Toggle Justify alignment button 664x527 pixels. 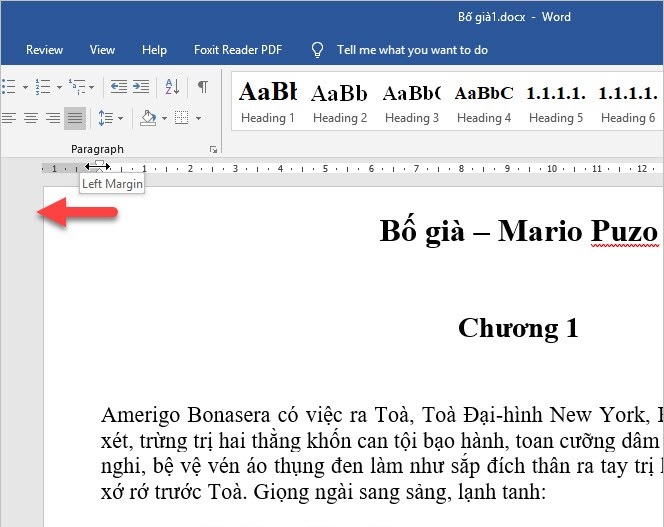coord(75,118)
